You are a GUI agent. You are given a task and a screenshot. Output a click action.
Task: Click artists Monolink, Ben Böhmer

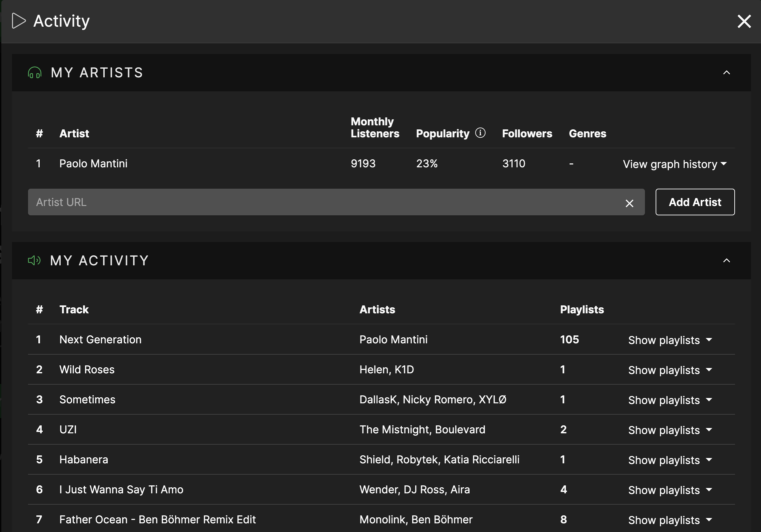416,520
